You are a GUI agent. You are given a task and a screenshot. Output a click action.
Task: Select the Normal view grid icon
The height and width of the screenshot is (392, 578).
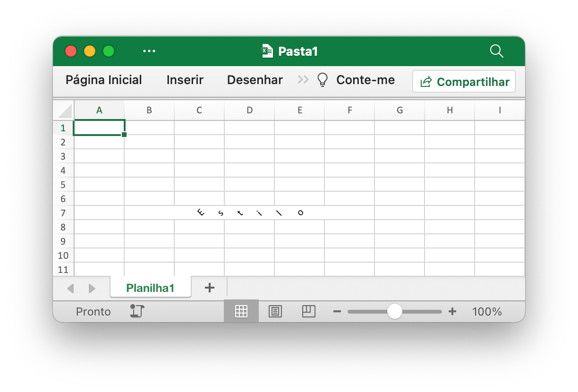pos(241,311)
